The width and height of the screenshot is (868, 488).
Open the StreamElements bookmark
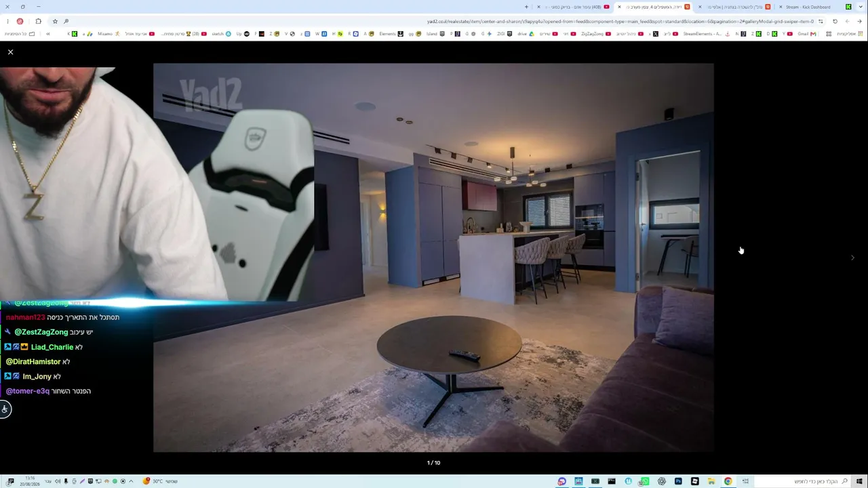(705, 34)
